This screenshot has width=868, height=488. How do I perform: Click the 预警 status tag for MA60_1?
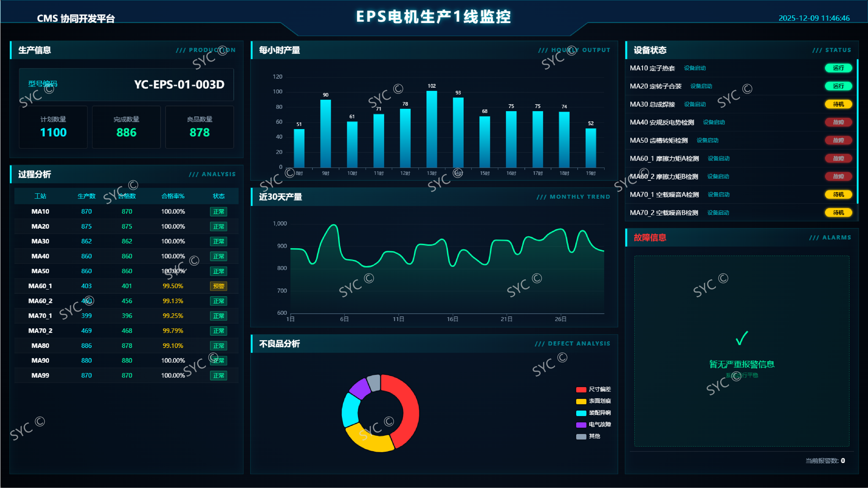tap(218, 286)
